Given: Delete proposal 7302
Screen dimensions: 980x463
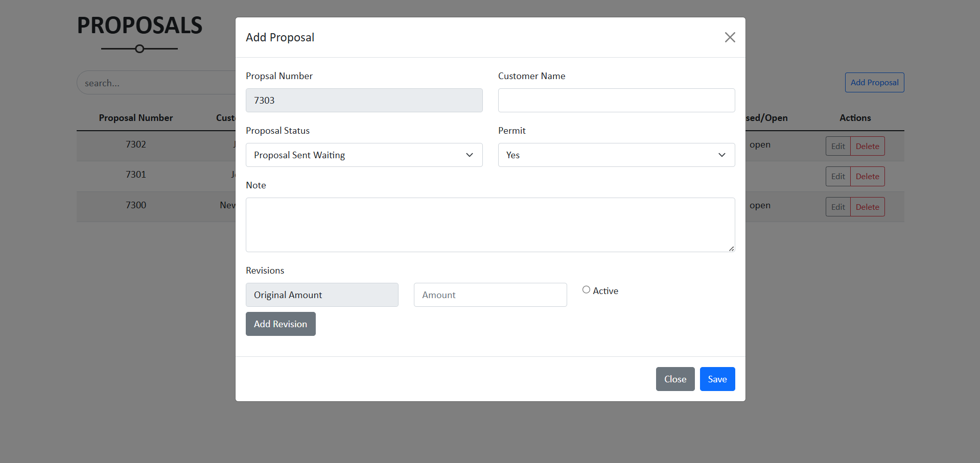Looking at the screenshot, I should coord(867,147).
